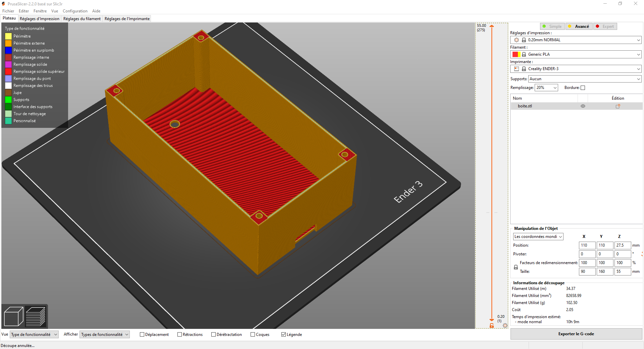Open the Configuration menu
The width and height of the screenshot is (644, 349).
(75, 11)
